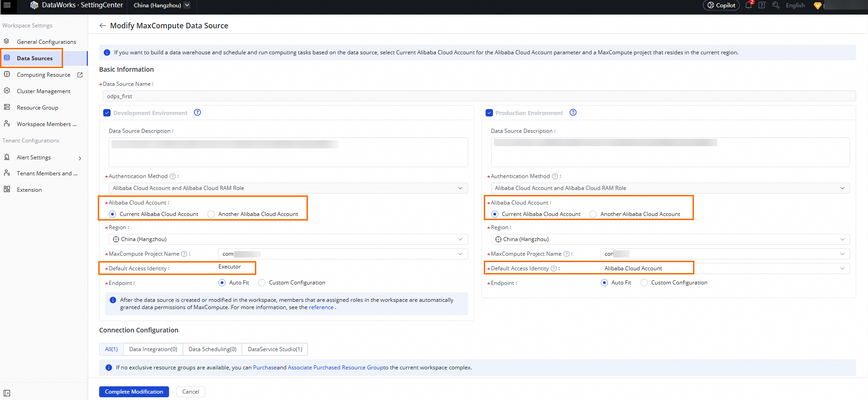
Task: Open Computing Resource external link icon
Action: pos(80,75)
